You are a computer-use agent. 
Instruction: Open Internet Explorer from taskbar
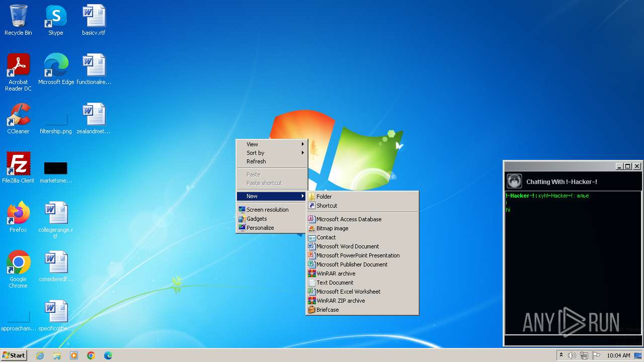40,355
